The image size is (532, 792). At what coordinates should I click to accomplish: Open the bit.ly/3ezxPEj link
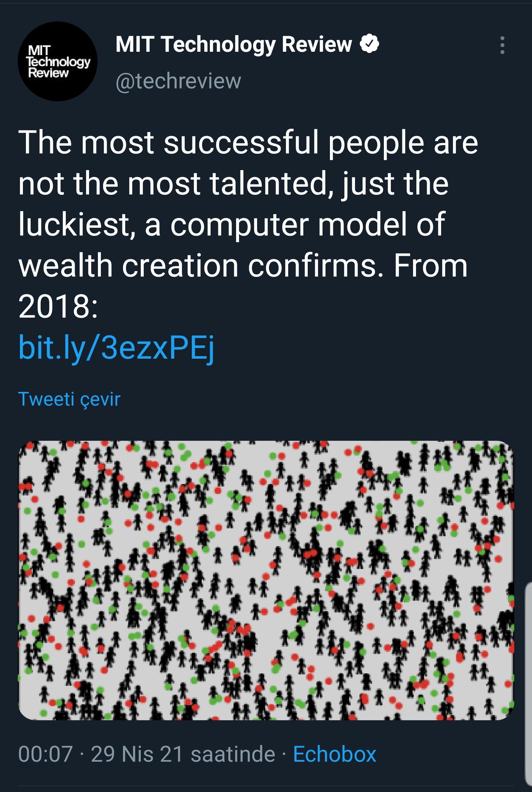tap(116, 348)
